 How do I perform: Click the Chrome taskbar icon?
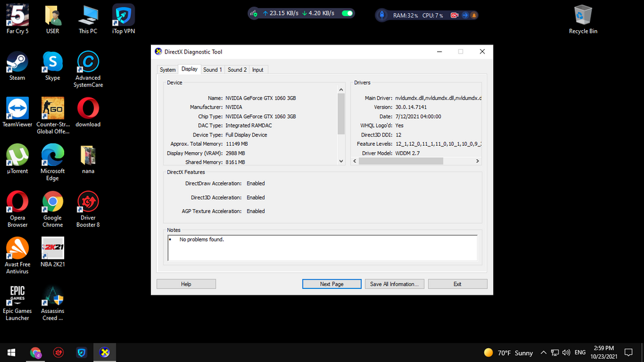(x=35, y=353)
